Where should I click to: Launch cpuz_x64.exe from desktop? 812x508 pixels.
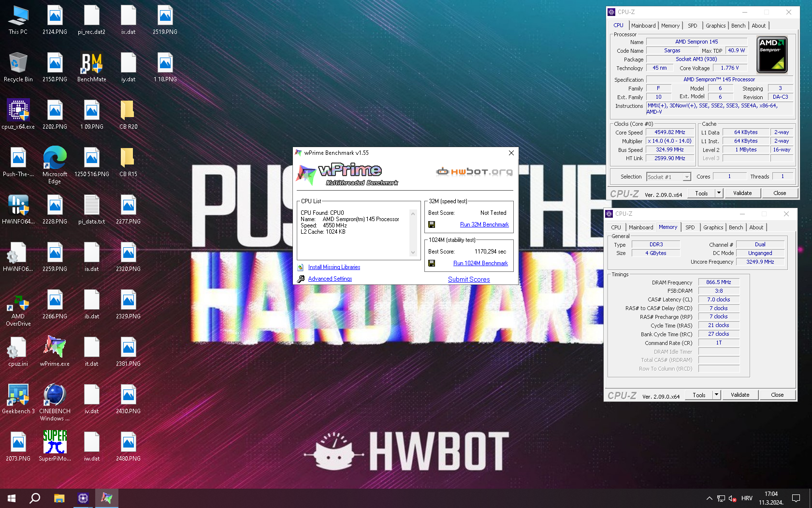[x=18, y=115]
